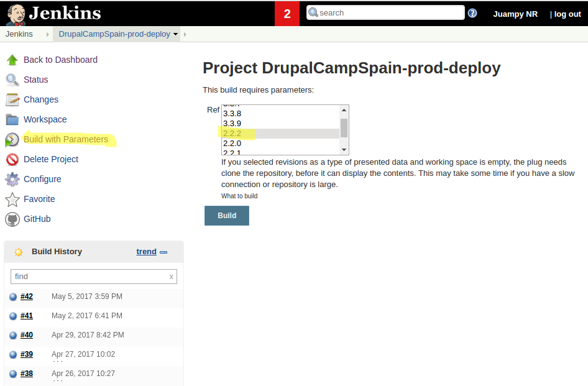The width and height of the screenshot is (588, 386).
Task: Select ref 3.3.9 in the list
Action: pos(280,124)
